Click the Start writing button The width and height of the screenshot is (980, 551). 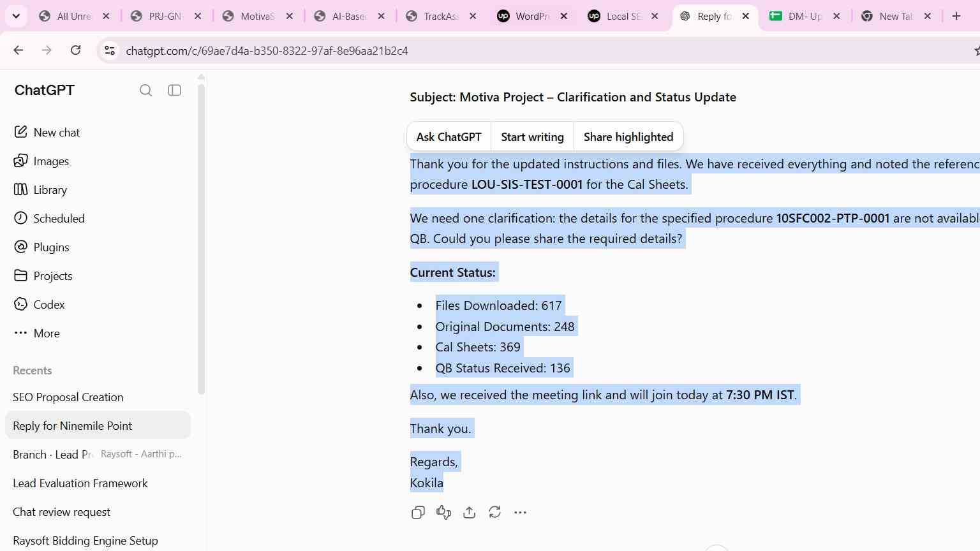(533, 137)
